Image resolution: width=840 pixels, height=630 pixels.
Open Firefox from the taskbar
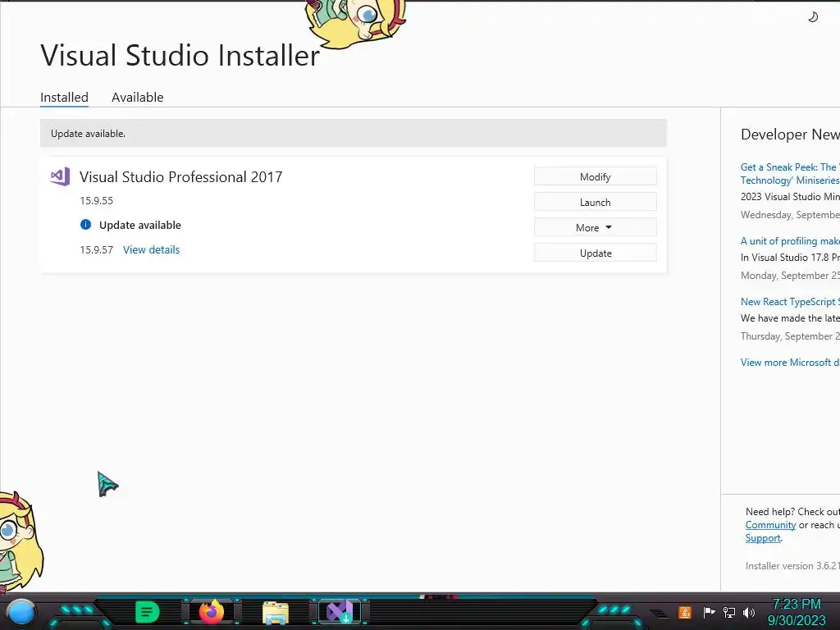211,612
